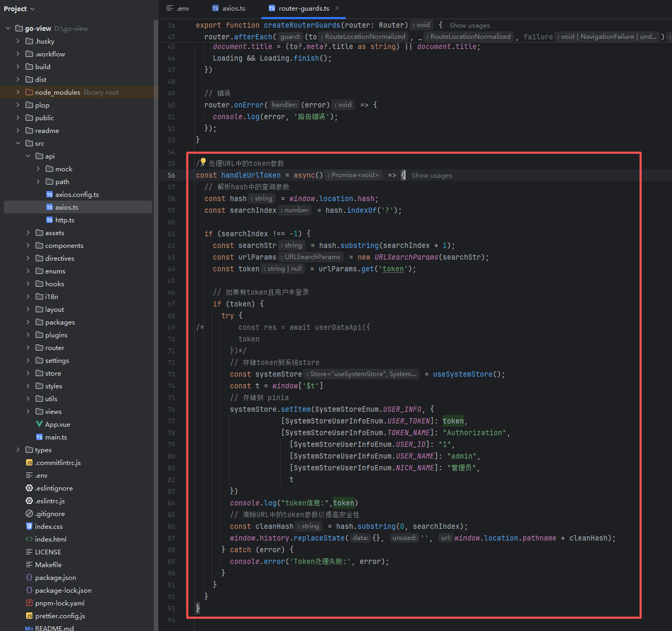Image resolution: width=672 pixels, height=631 pixels.
Task: Click the .gitignore file icon
Action: [x=29, y=513]
